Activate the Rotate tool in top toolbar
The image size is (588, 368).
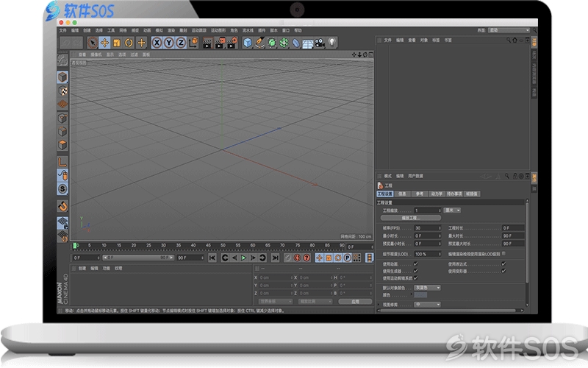129,43
